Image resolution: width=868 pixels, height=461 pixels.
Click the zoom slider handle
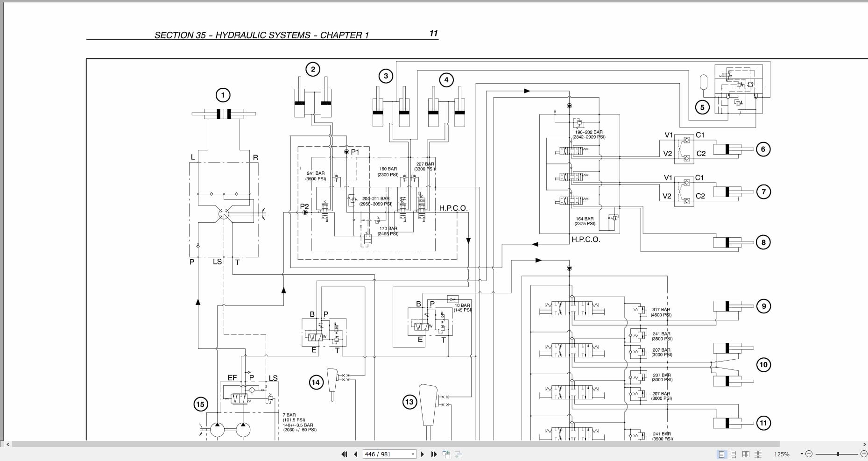click(x=838, y=454)
